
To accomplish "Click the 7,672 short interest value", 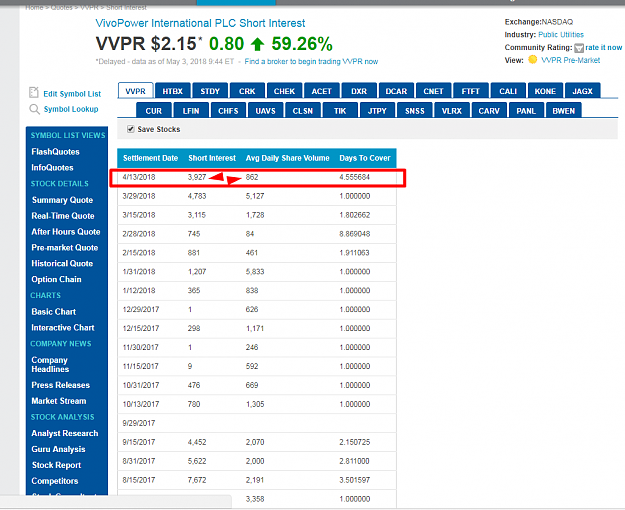I will [x=197, y=480].
